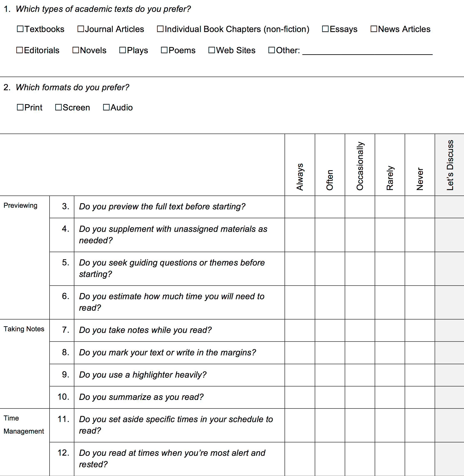Click the blank line after Other
Viewport: 464px width, 476px height.
[367, 51]
